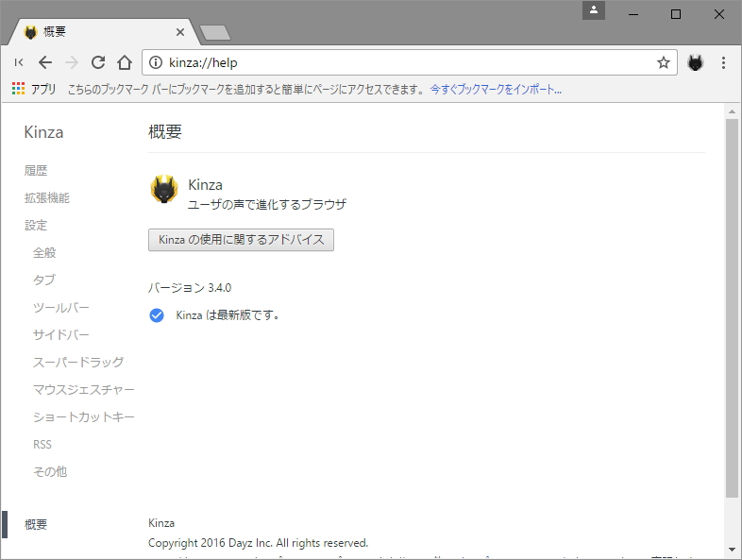The width and height of the screenshot is (742, 560).
Task: Click the blue up-to-date checkmark icon
Action: pyautogui.click(x=157, y=315)
